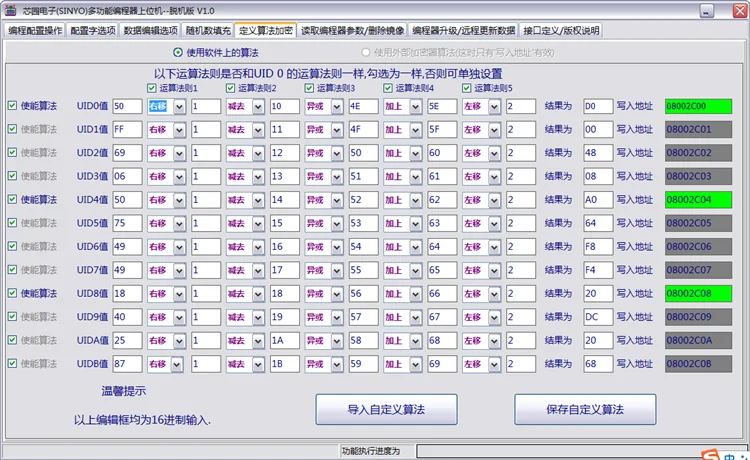Expand the 异或 dropdown in UIDA row
750x460 pixels.
[337, 341]
